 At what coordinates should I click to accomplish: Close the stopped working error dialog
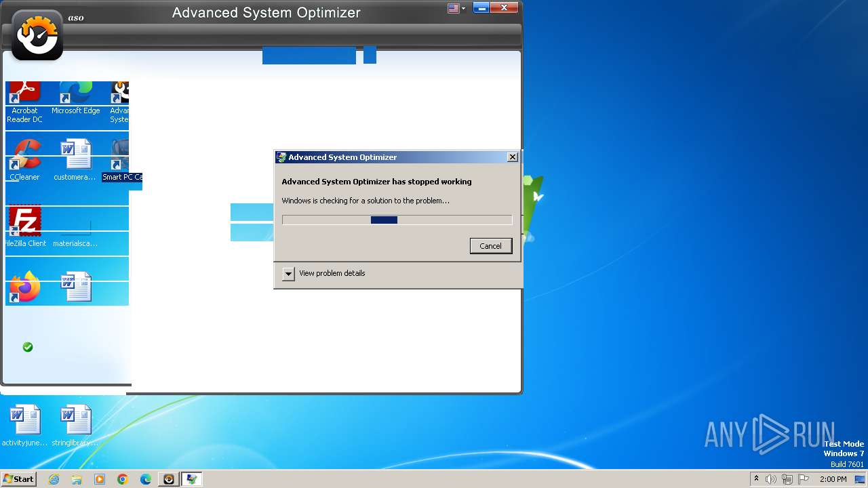[x=513, y=157]
